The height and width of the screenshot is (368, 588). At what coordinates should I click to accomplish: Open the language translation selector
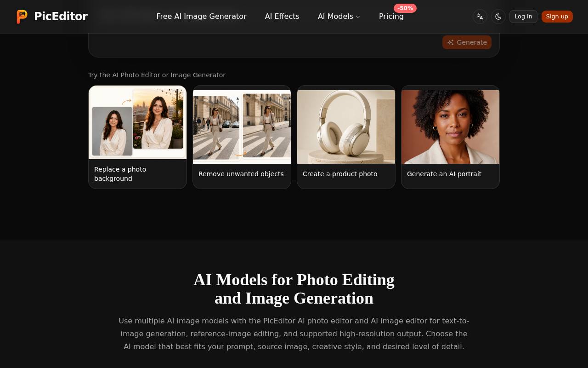[x=480, y=17]
